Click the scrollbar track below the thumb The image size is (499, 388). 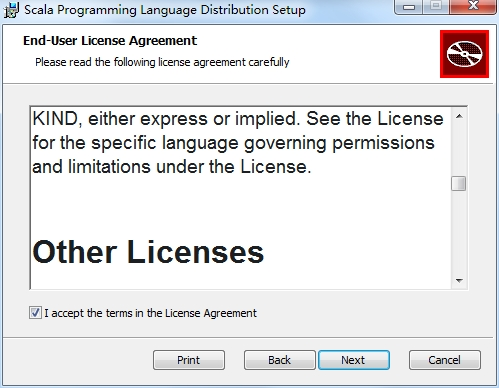459,232
